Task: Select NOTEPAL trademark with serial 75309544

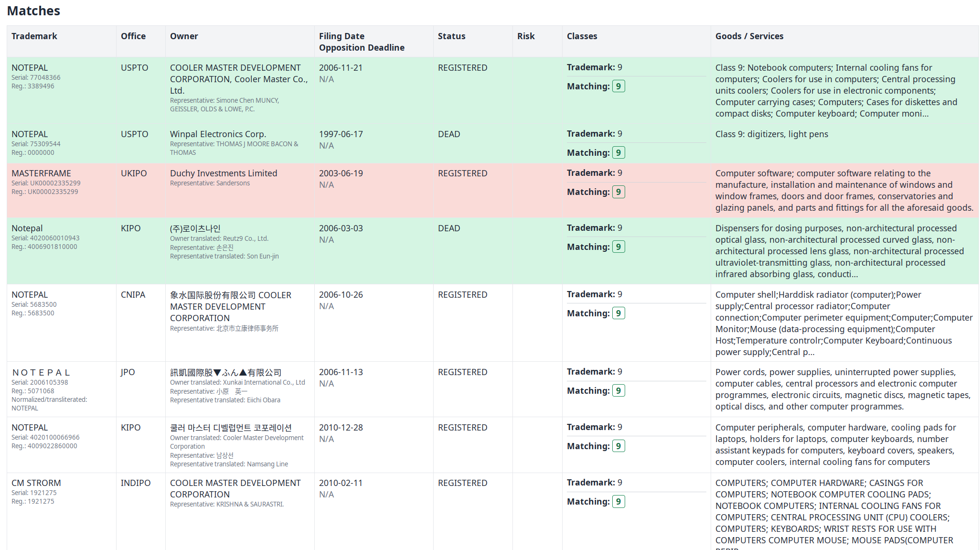Action: (30, 134)
